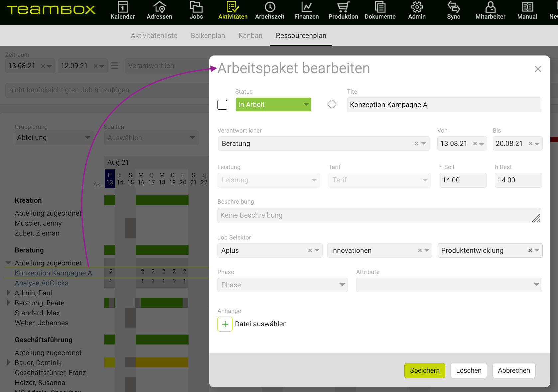The image size is (558, 392).
Task: Switch to the Balkenplan tab
Action: [x=208, y=36]
